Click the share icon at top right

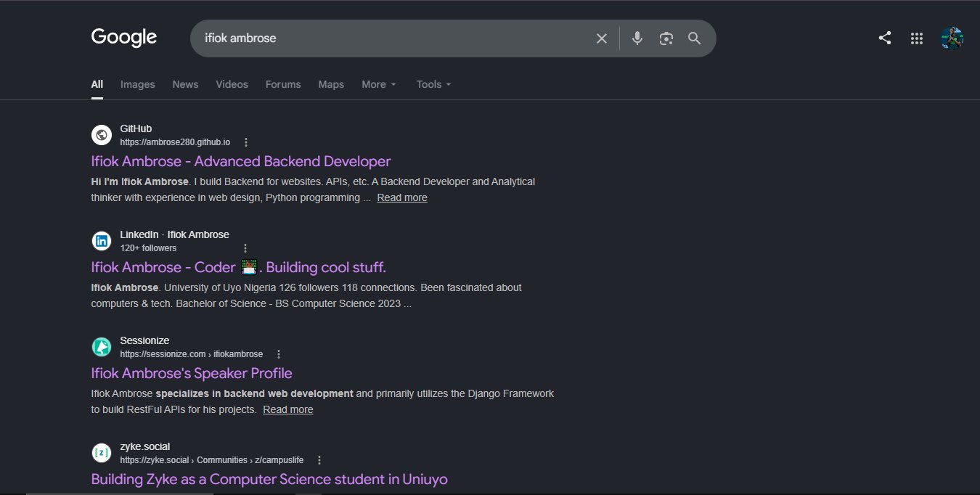click(885, 38)
